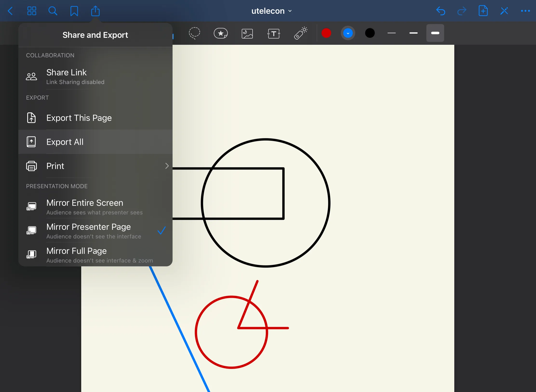The height and width of the screenshot is (392, 536).
Task: Open the thumbnails grid view
Action: 32,11
